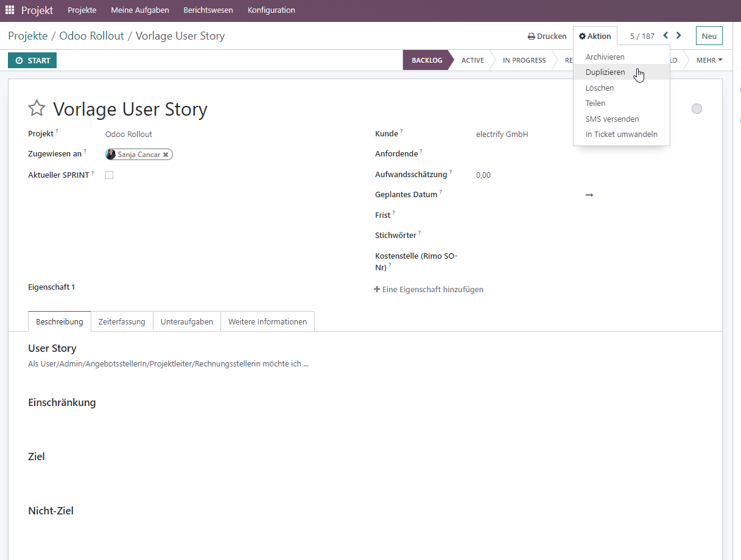The width and height of the screenshot is (741, 560).
Task: Select SMS versenden option
Action: click(621, 119)
